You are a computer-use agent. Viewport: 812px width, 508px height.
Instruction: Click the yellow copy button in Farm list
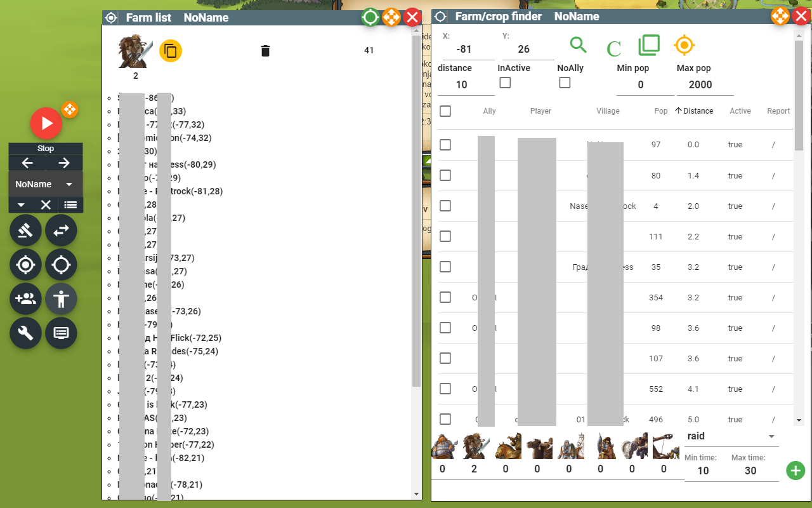point(171,50)
